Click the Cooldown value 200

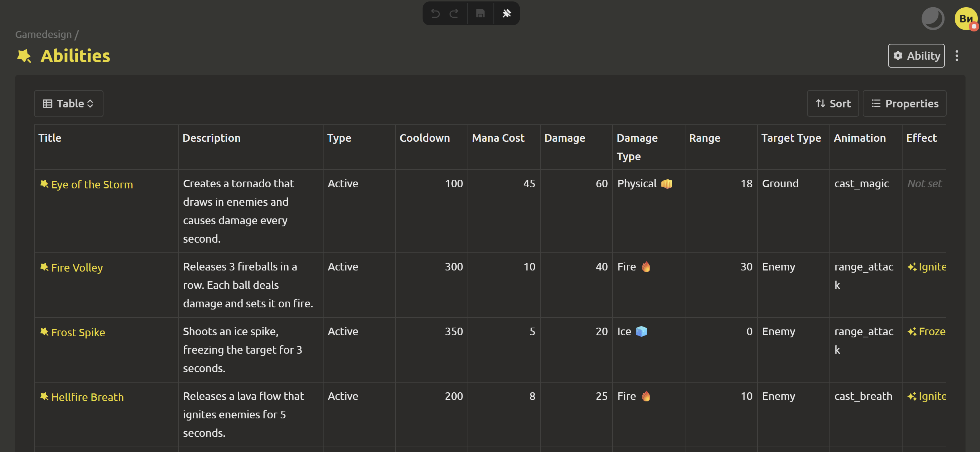(x=454, y=396)
